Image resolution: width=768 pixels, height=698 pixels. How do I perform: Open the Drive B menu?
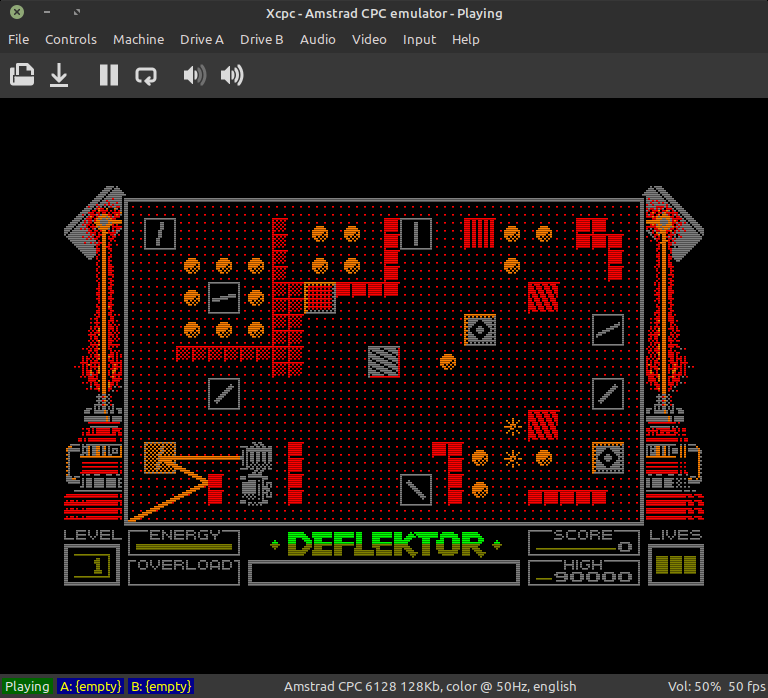click(262, 40)
